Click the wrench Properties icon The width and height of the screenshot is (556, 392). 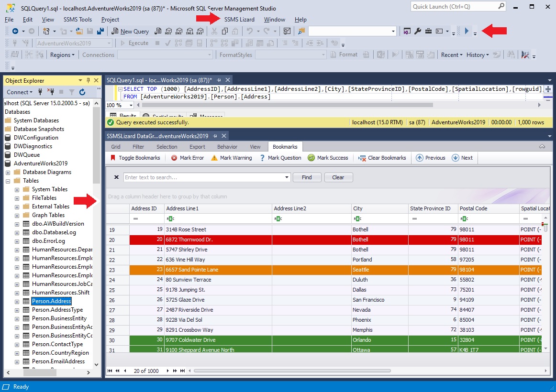click(418, 31)
